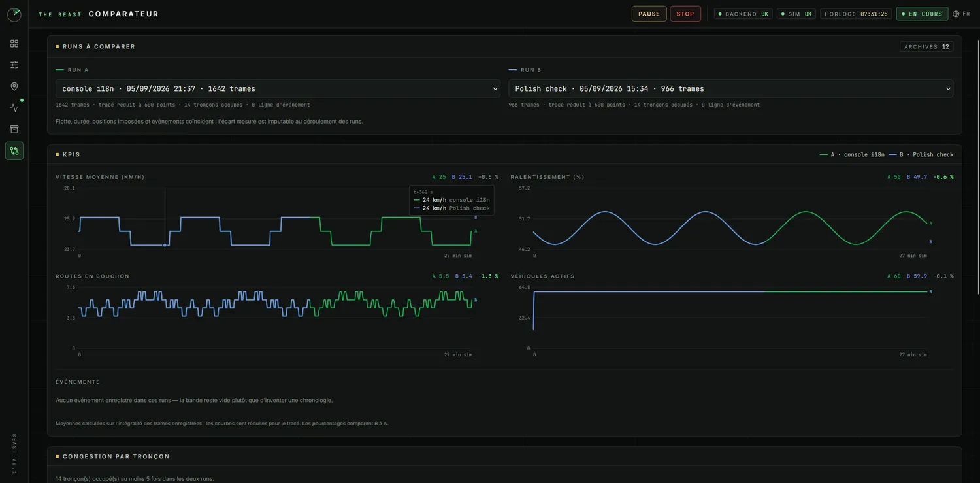Click the Run B dropdown chevron arrow

point(947,89)
